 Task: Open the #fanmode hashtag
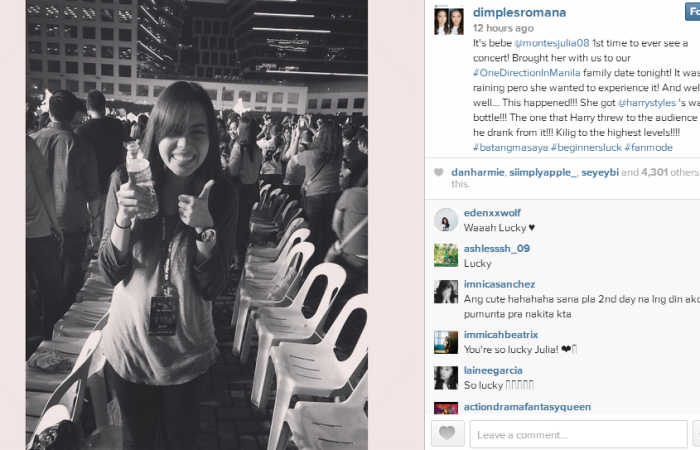click(649, 147)
